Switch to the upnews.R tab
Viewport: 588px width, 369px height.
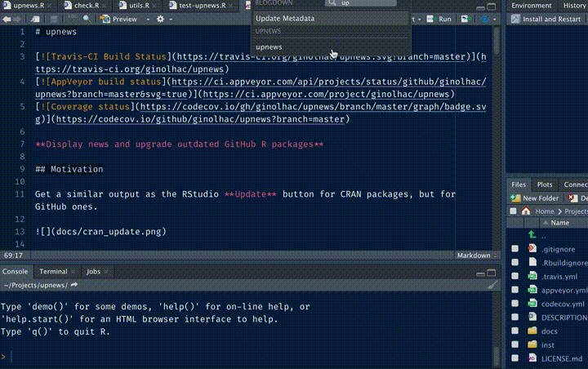click(x=29, y=5)
